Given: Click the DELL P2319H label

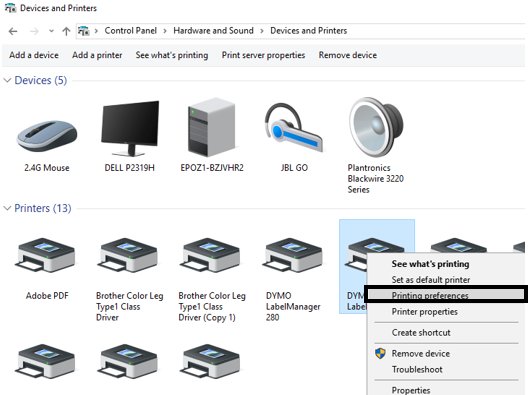Looking at the screenshot, I should 130,168.
